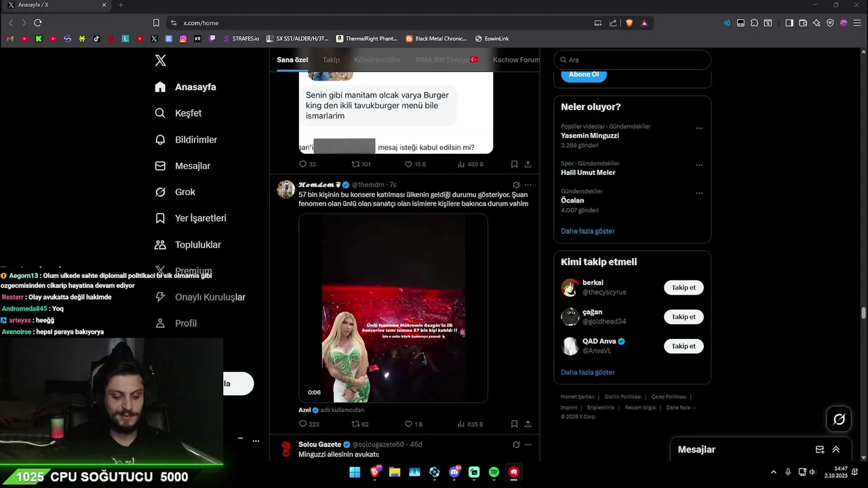This screenshot has height=488, width=868.
Task: Open the Öcalan trending topic
Action: coord(572,201)
